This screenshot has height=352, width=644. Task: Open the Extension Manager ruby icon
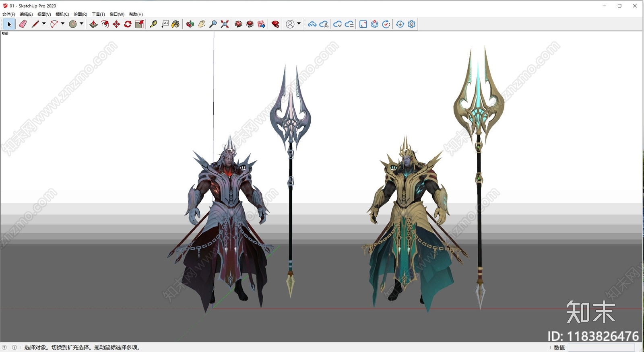click(275, 24)
